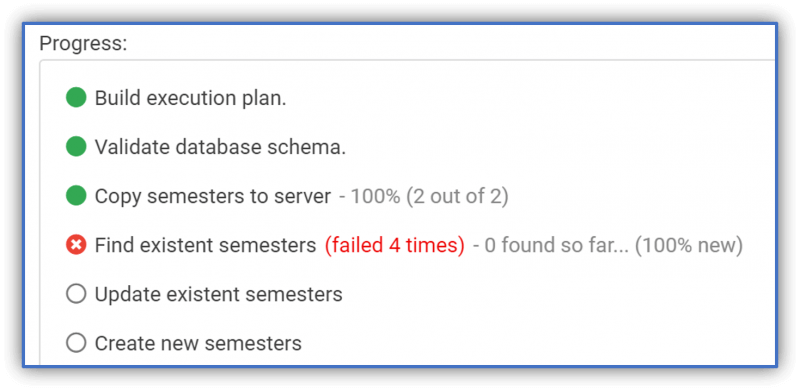Click the red failed X icon
800x390 pixels.
click(x=76, y=246)
